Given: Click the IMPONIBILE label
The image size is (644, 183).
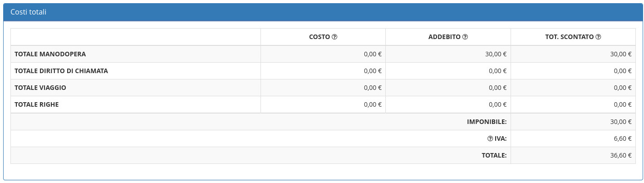Looking at the screenshot, I should pos(487,122).
